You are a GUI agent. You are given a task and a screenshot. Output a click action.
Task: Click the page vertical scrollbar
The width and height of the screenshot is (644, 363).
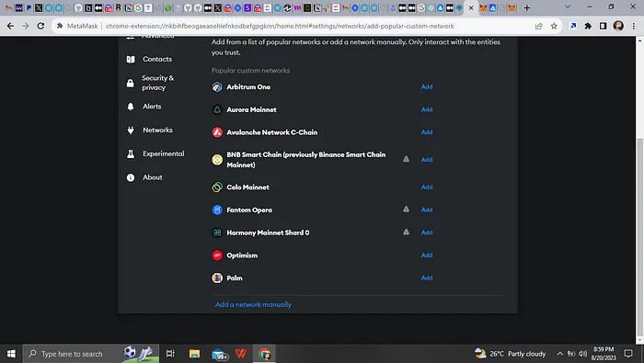click(639, 238)
